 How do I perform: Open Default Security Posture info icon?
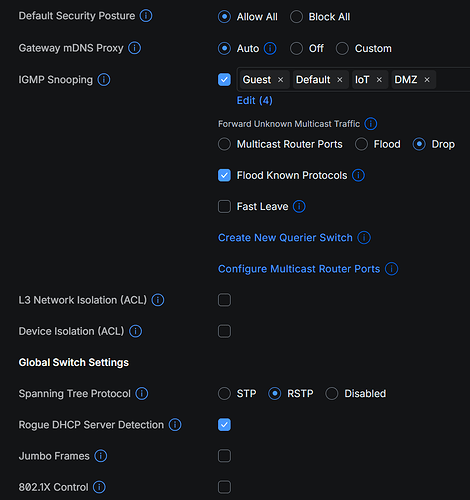click(146, 16)
